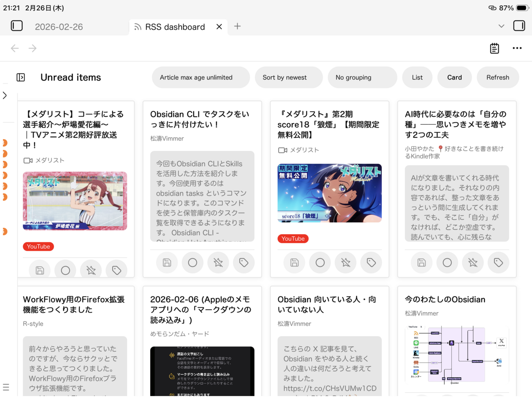Mark the Obsidian CLI article as read
Screen dimensions: 532x399
[193, 263]
